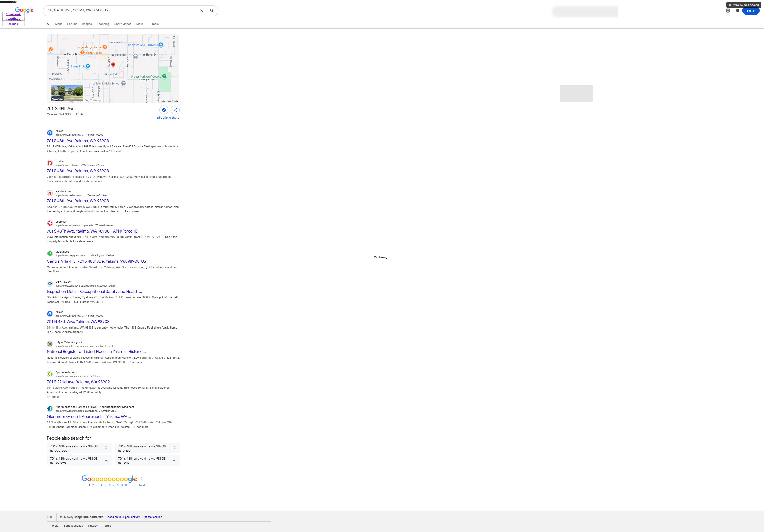Click the City of Yakima result favicon
Viewport: 773px width, 532px height.
tap(50, 344)
